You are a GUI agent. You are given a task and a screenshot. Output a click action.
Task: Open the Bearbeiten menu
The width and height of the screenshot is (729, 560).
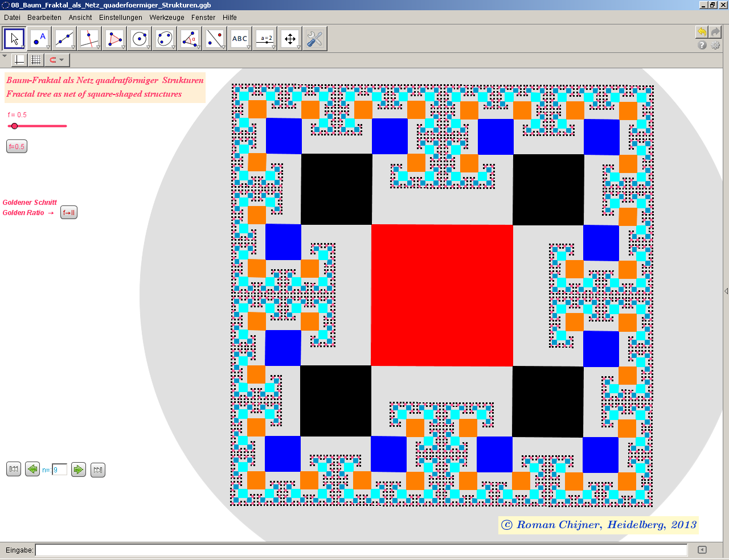[x=44, y=18]
